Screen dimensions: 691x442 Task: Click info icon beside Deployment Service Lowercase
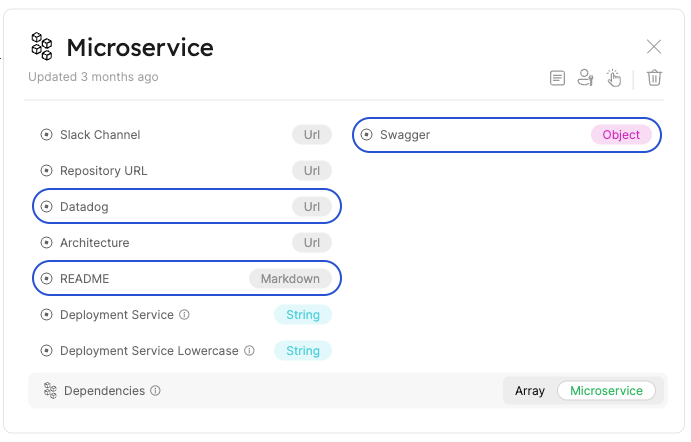249,351
